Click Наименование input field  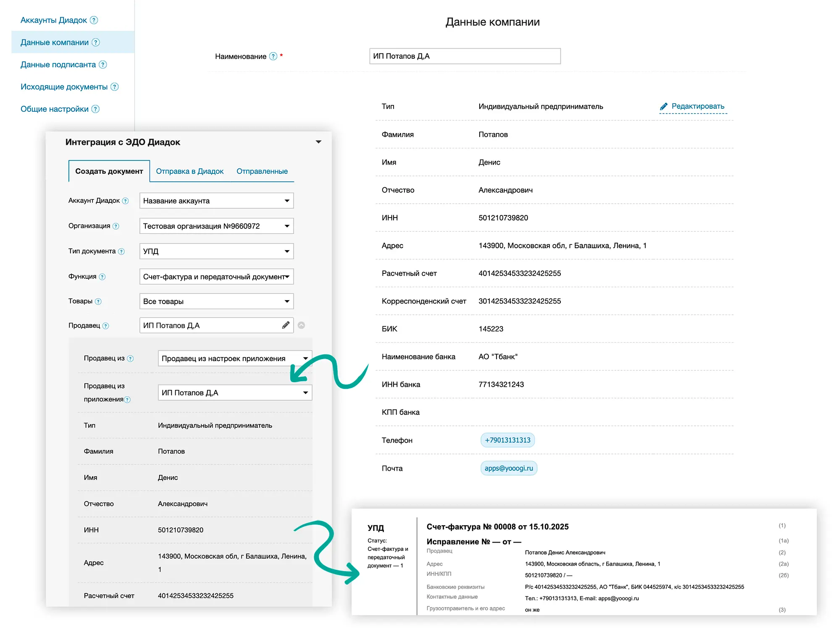pyautogui.click(x=465, y=56)
